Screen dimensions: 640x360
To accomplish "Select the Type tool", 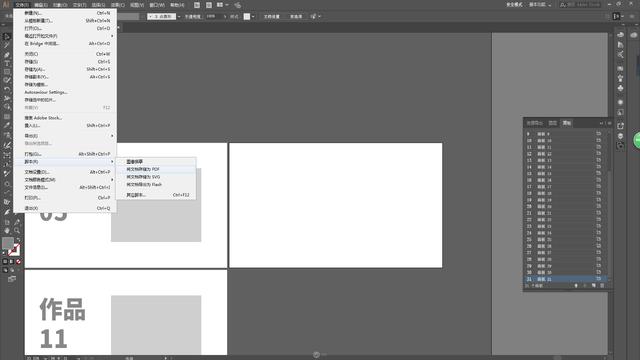I will click(7, 63).
